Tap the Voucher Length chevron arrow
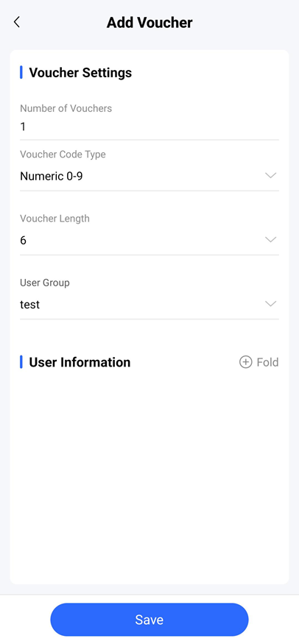Viewport: 299px width, 644px height. tap(270, 240)
